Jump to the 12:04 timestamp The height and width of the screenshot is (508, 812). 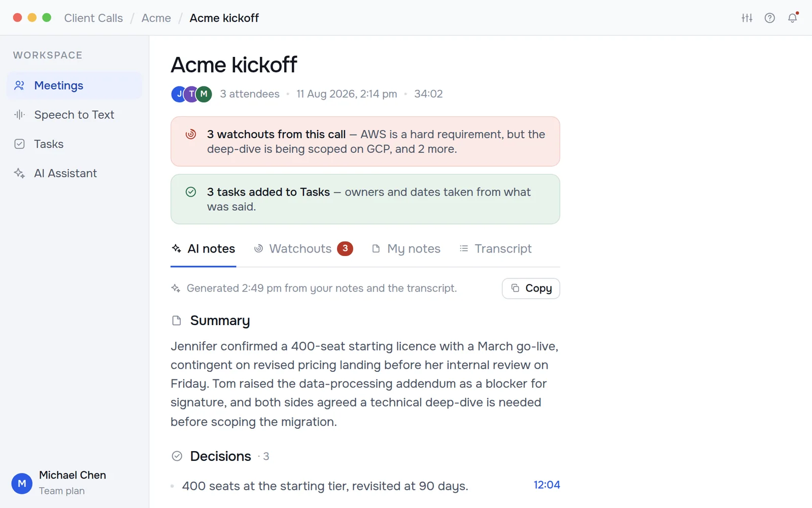(547, 485)
